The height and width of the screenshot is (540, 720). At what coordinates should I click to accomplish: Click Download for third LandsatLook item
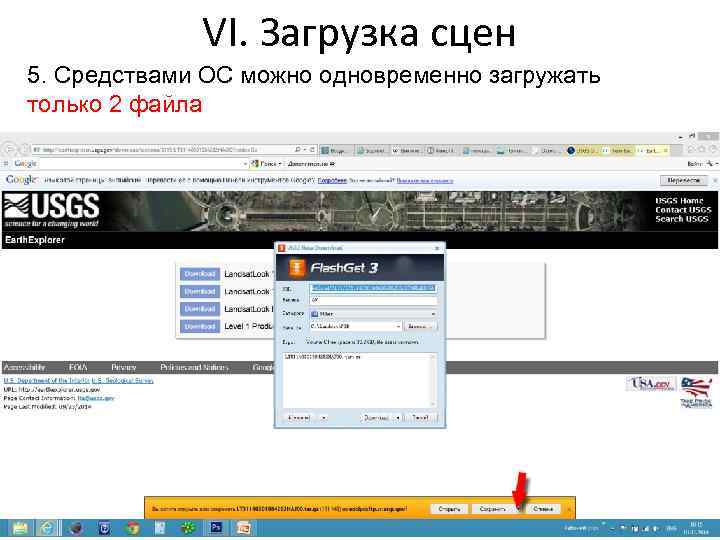click(200, 309)
